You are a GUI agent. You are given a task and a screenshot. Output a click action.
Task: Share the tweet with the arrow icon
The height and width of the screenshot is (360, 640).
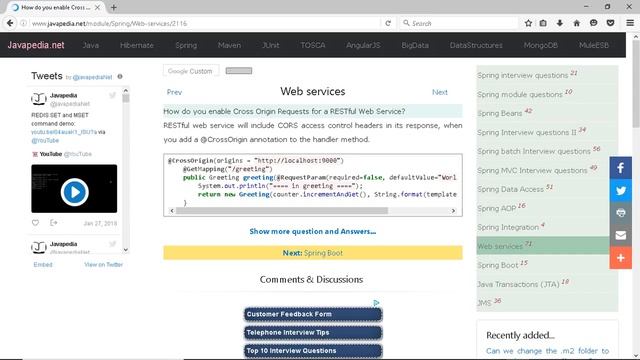point(53,223)
